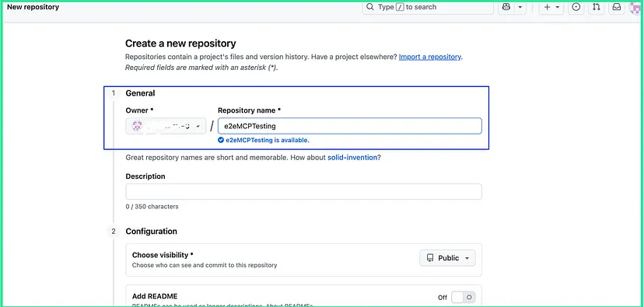The height and width of the screenshot is (307, 644).
Task: Edit the Repository name field
Action: click(x=350, y=126)
